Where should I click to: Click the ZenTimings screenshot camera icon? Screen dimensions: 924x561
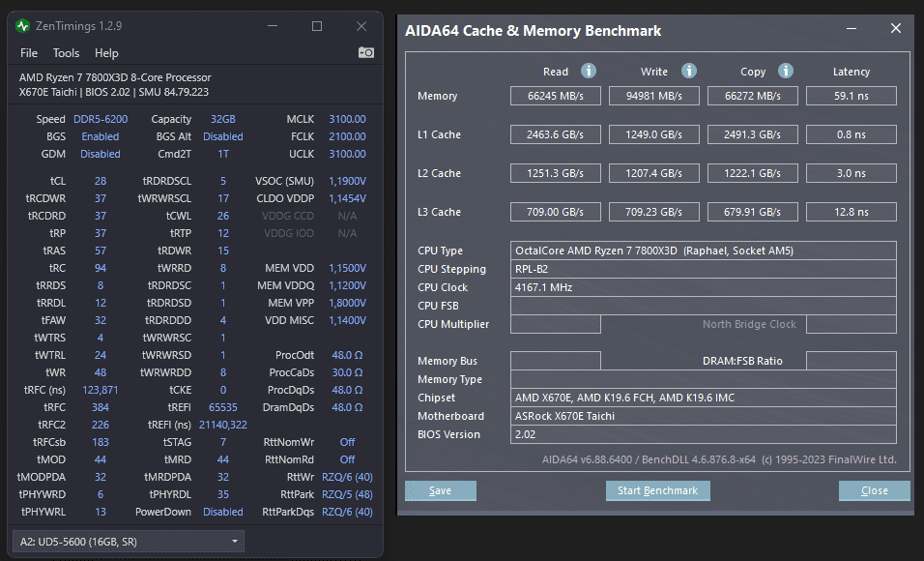tap(366, 52)
